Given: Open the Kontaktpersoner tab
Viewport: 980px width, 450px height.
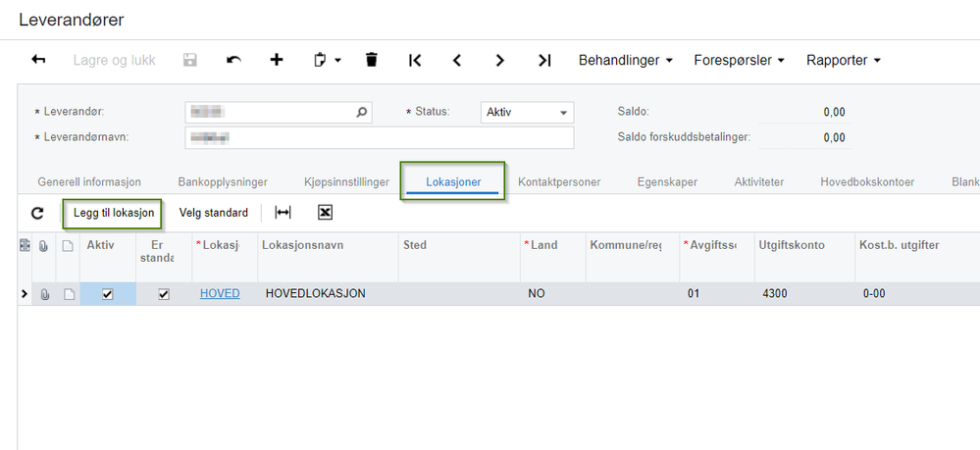Looking at the screenshot, I should (559, 182).
